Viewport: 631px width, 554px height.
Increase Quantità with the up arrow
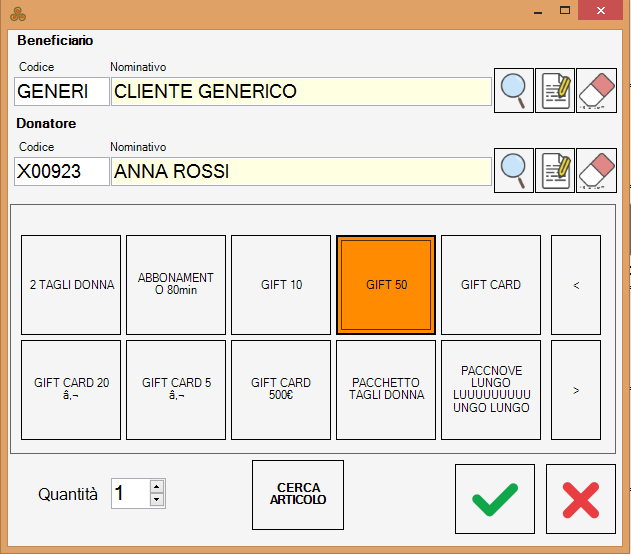pyautogui.click(x=156, y=486)
